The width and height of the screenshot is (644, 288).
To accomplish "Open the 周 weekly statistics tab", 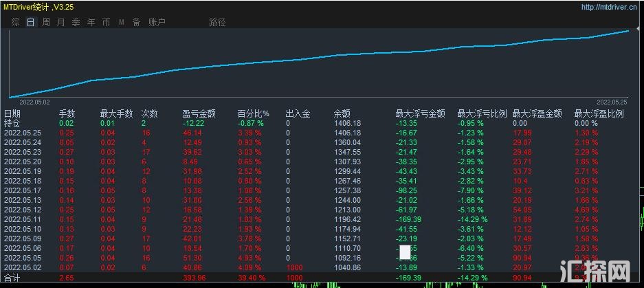I will 45,22.
